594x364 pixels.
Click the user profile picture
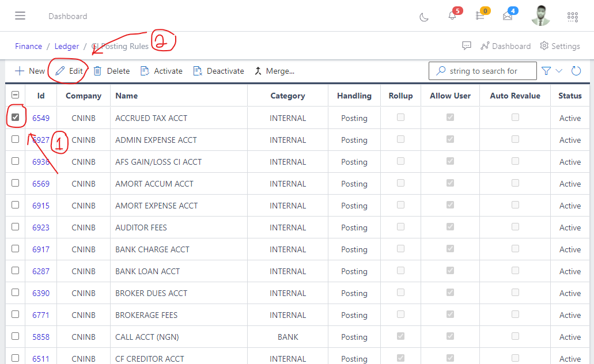click(540, 16)
